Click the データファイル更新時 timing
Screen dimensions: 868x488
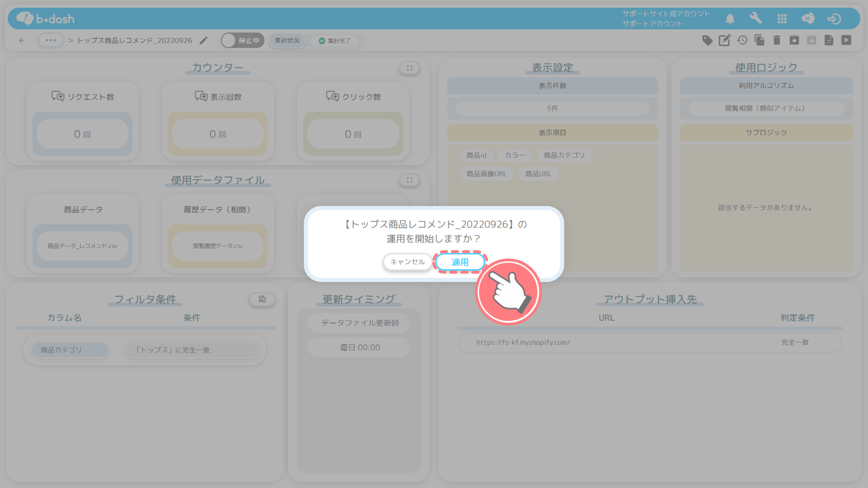click(x=360, y=323)
